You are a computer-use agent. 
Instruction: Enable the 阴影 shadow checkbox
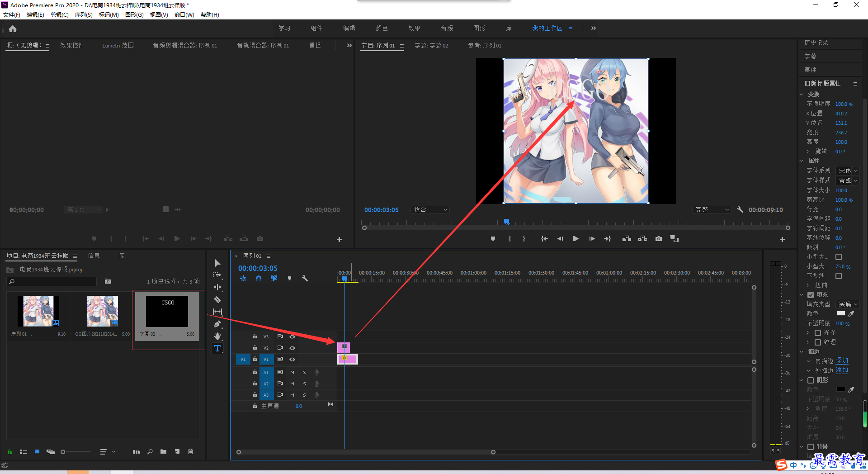(x=811, y=380)
